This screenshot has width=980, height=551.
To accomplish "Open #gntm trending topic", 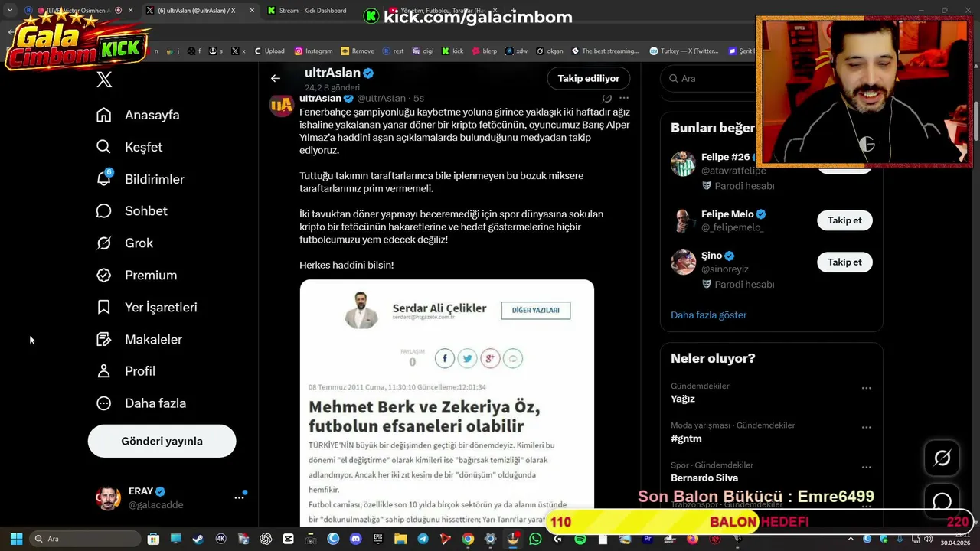I will click(686, 439).
